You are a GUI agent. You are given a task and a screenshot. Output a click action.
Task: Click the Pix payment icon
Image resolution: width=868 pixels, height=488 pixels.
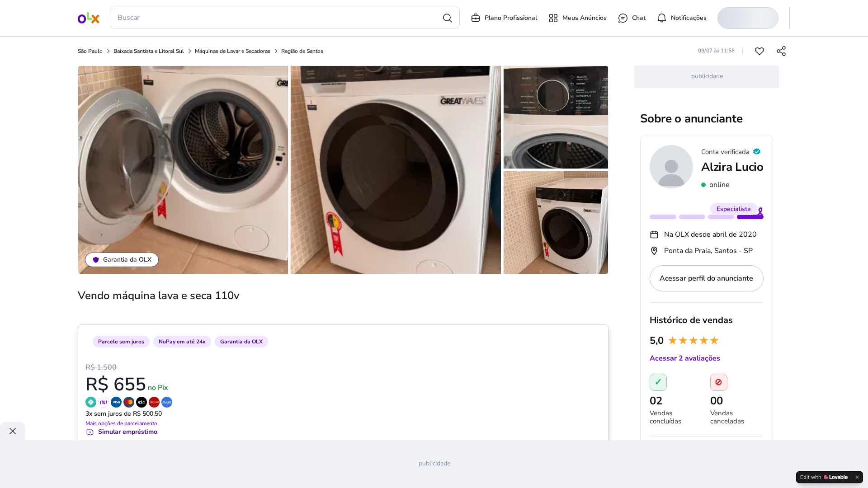click(x=91, y=402)
